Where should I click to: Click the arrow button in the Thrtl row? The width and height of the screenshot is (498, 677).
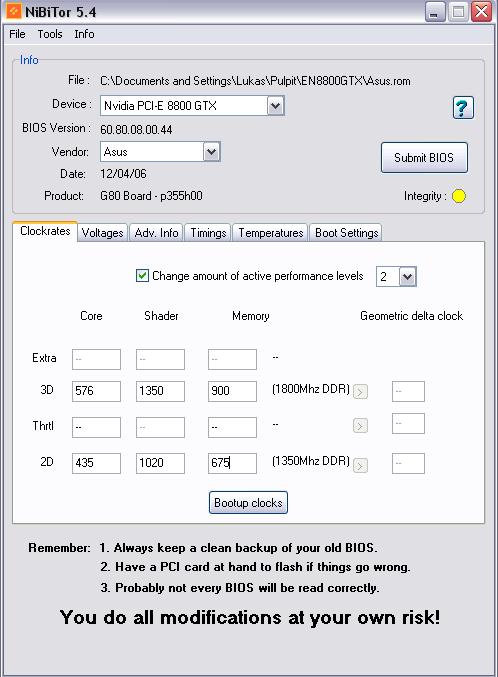point(360,426)
